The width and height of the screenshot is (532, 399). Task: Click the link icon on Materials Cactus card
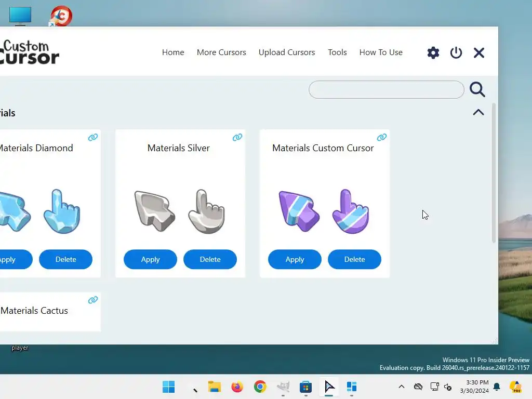coord(93,300)
